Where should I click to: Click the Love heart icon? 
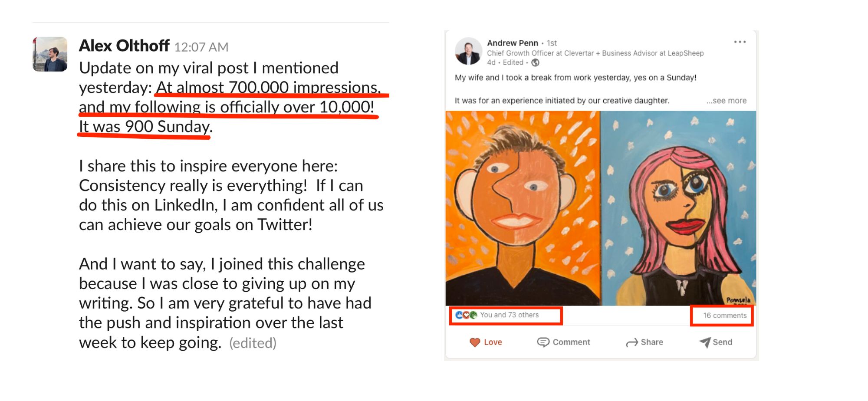(475, 342)
